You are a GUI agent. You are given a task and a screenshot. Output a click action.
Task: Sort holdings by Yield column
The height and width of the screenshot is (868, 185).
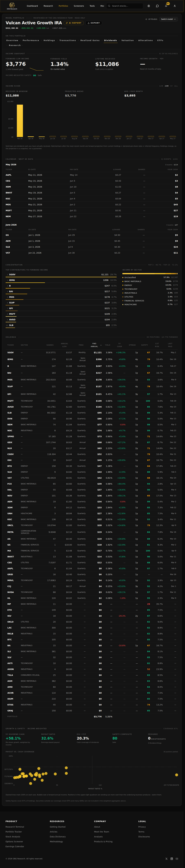(x=108, y=345)
